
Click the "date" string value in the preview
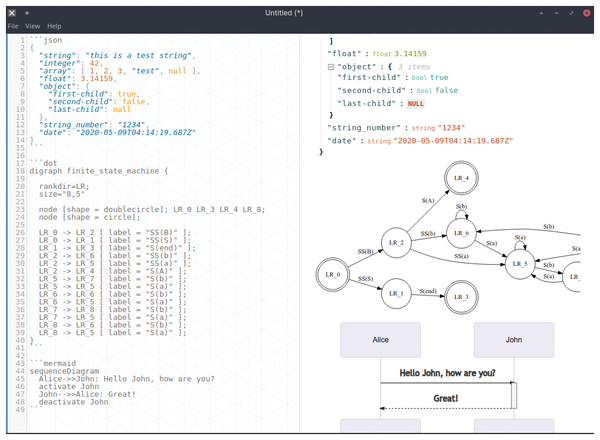click(453, 141)
